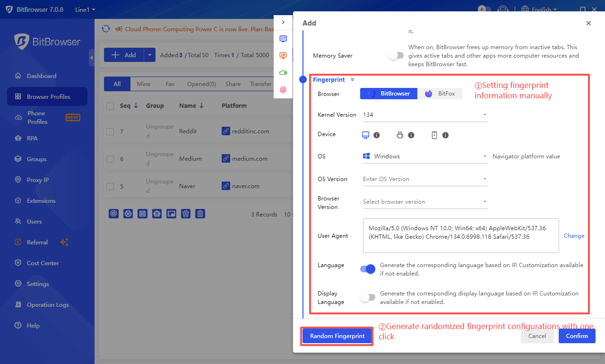This screenshot has height=364, width=605.
Task: Click the refresh icon beside the announcement
Action: click(106, 29)
